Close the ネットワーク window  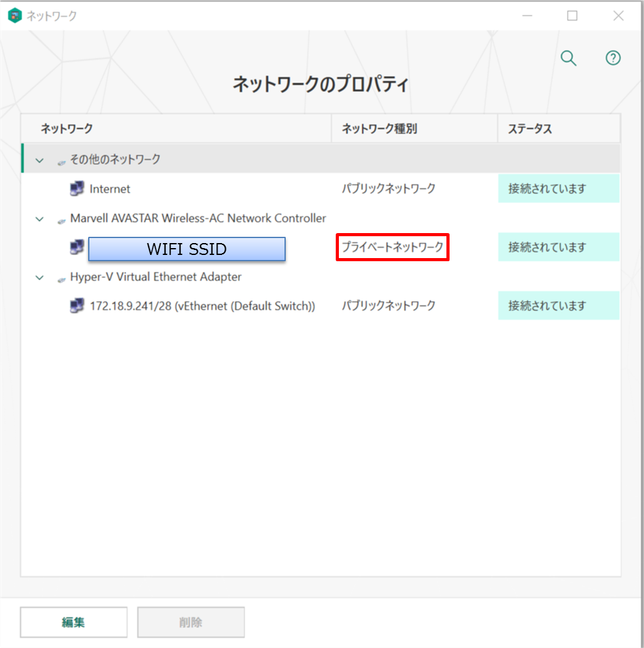(x=618, y=16)
